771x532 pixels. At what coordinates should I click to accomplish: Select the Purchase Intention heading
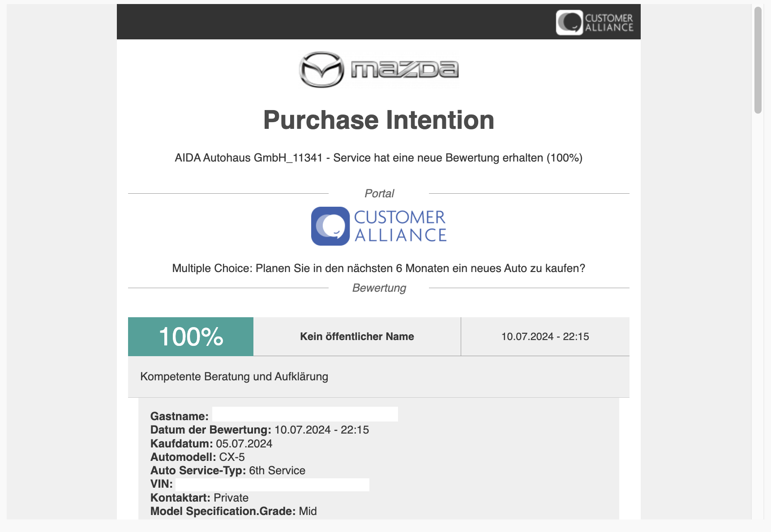pyautogui.click(x=379, y=120)
